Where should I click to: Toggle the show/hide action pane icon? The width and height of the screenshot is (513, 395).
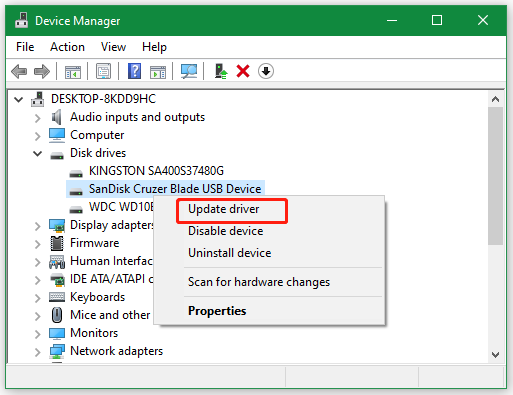coord(158,71)
